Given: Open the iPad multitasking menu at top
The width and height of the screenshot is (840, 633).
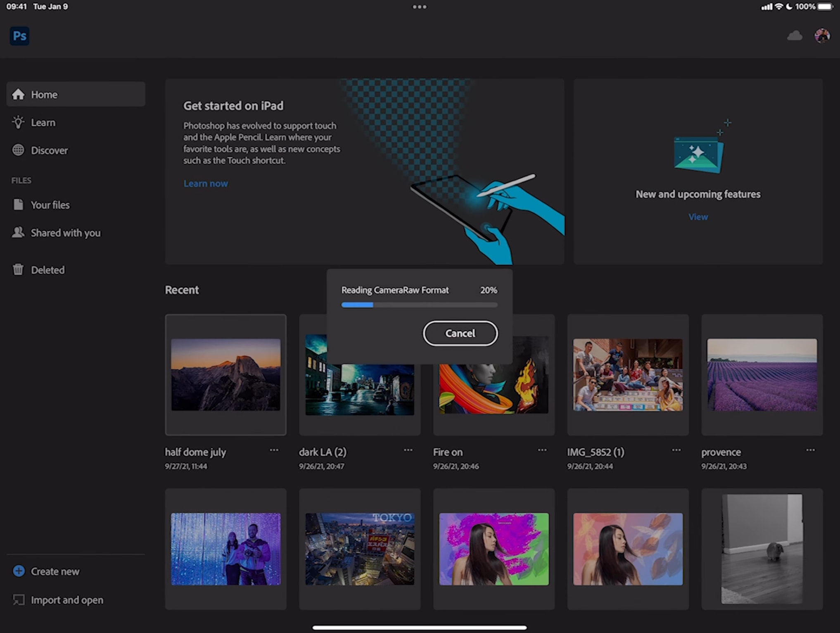Looking at the screenshot, I should [420, 7].
